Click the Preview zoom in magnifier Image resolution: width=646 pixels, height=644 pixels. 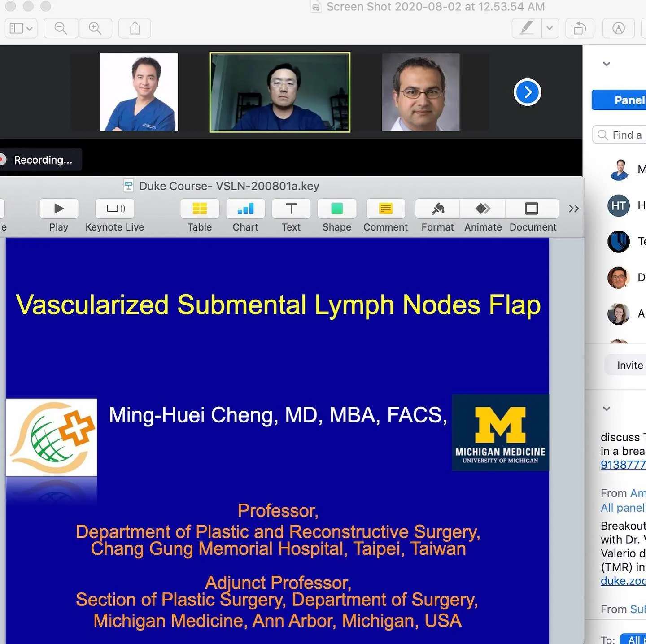tap(95, 28)
